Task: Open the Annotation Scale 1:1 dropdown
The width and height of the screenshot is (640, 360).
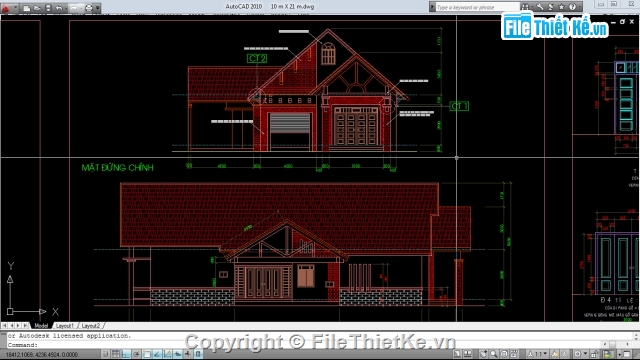Action: pyautogui.click(x=537, y=354)
